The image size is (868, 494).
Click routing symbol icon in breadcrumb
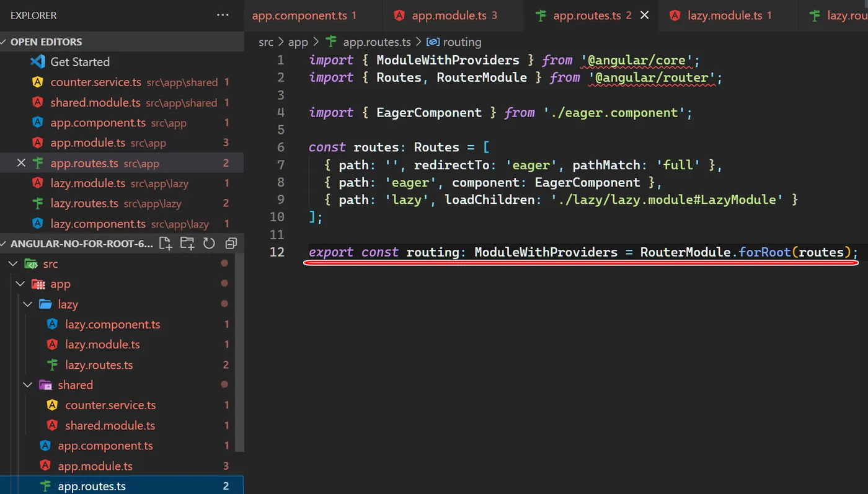[x=433, y=42]
